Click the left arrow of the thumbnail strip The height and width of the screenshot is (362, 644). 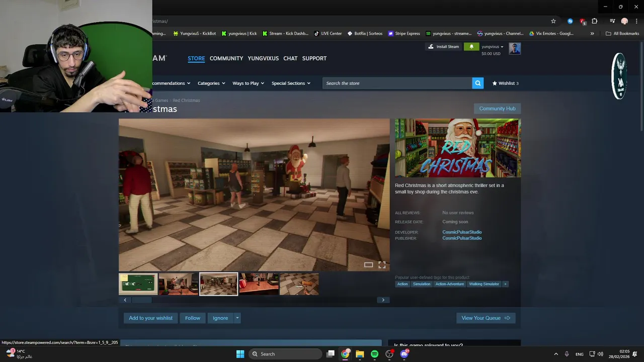pos(125,300)
